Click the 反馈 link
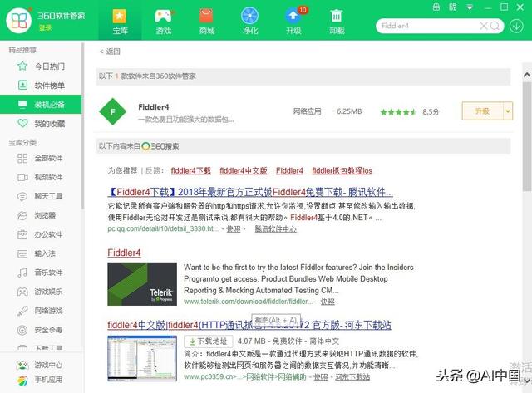532x393 pixels. (x=153, y=170)
